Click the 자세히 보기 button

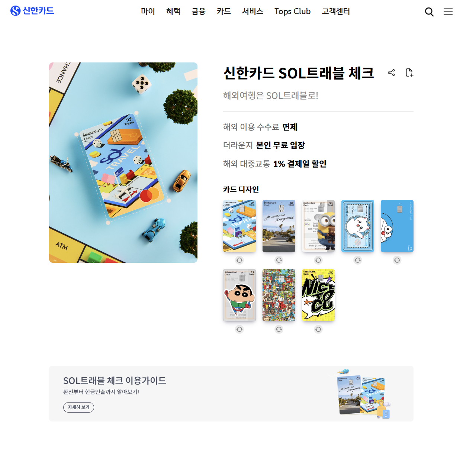pos(78,407)
